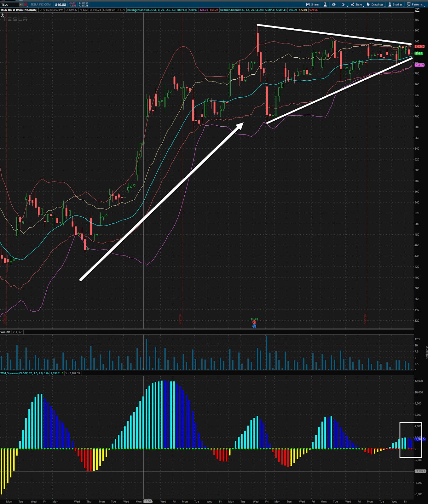Open the time frame clock icon
Image resolution: width=428 pixels, height=504 pixels.
coord(344,4)
